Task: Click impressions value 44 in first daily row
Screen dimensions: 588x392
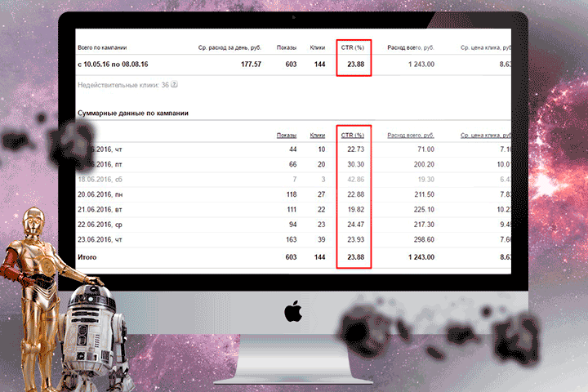Action: coord(293,149)
